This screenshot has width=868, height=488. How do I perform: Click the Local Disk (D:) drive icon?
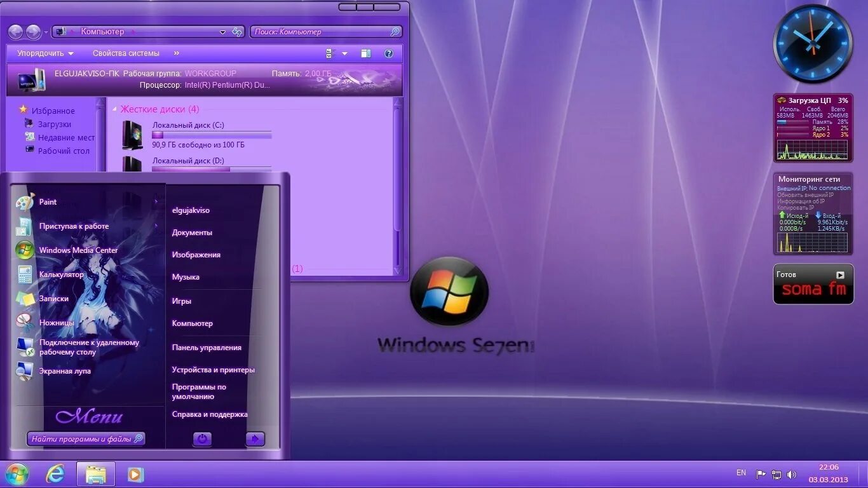point(132,164)
